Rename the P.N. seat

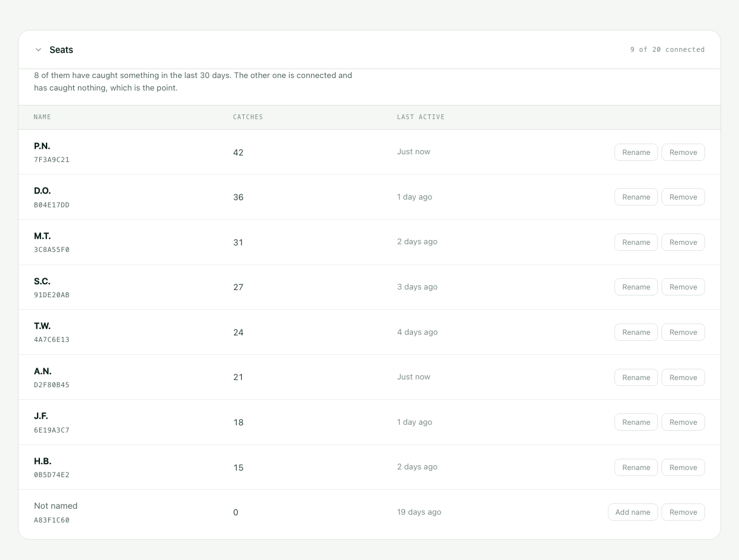636,153
